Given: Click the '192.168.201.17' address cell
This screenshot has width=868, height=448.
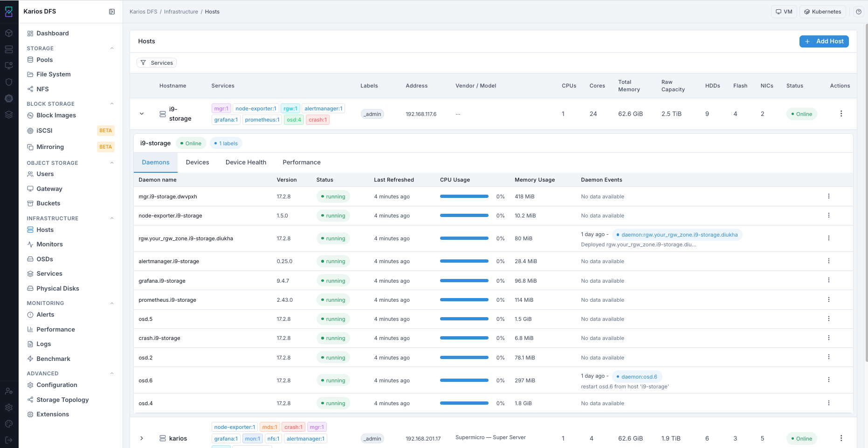Looking at the screenshot, I should point(423,439).
